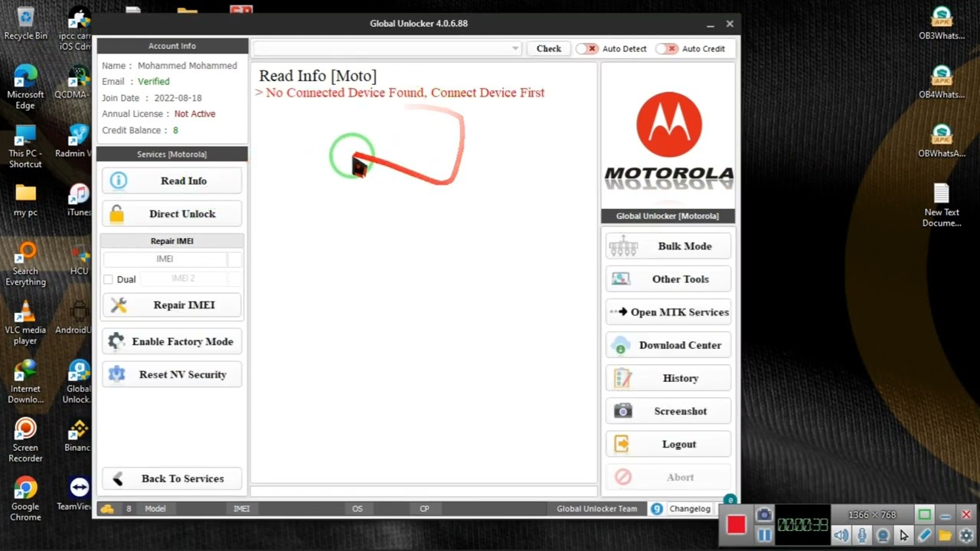Click the OS field in status bar
Viewport: 980px width, 551px height.
[358, 509]
